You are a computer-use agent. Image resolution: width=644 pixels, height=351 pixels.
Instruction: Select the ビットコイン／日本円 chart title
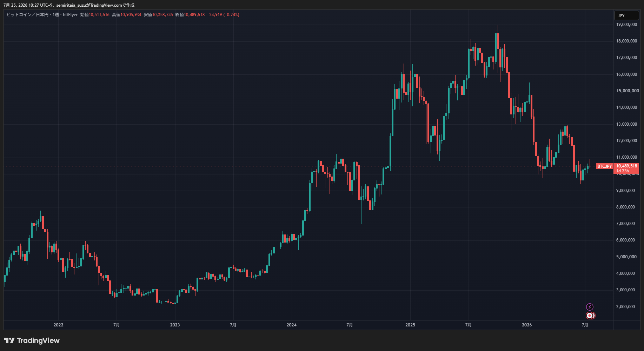[27, 15]
